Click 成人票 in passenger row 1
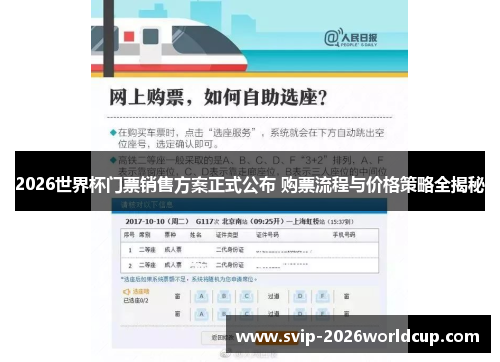 tap(173, 250)
